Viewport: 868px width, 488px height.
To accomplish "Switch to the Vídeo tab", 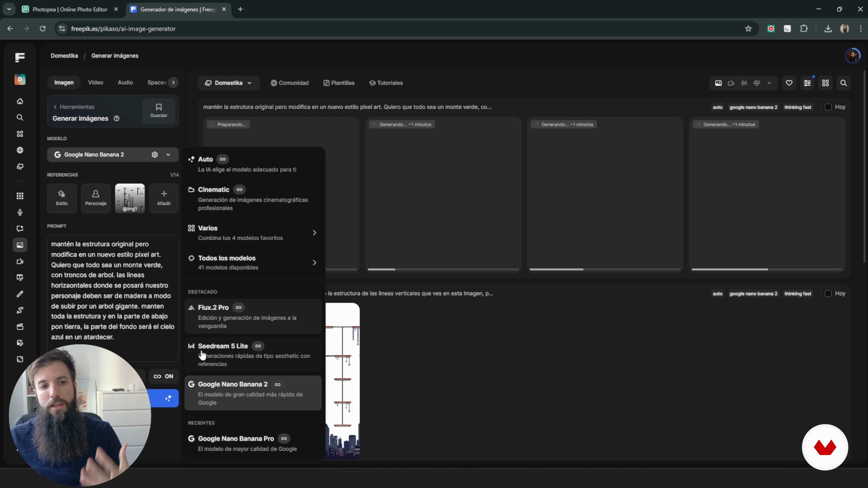I will coord(95,82).
